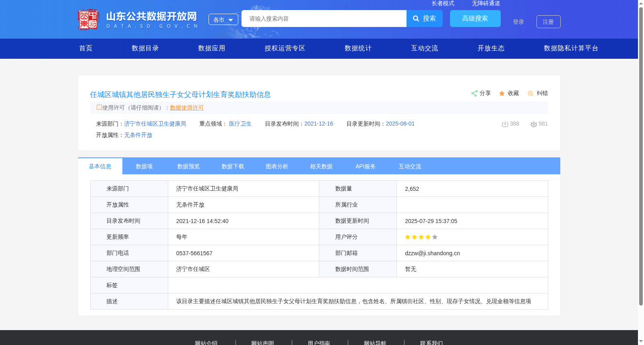Open 无障碍通道 accessibility channel
The image size is (644, 345).
click(x=486, y=3)
